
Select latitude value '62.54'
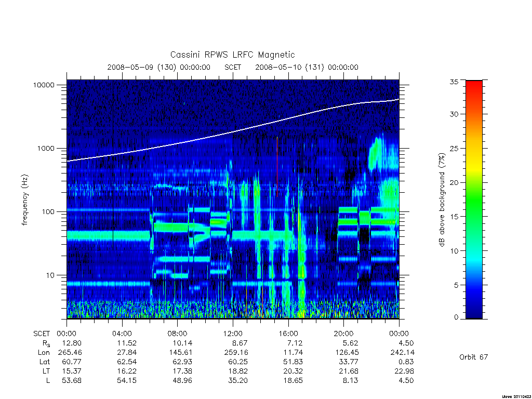127,362
